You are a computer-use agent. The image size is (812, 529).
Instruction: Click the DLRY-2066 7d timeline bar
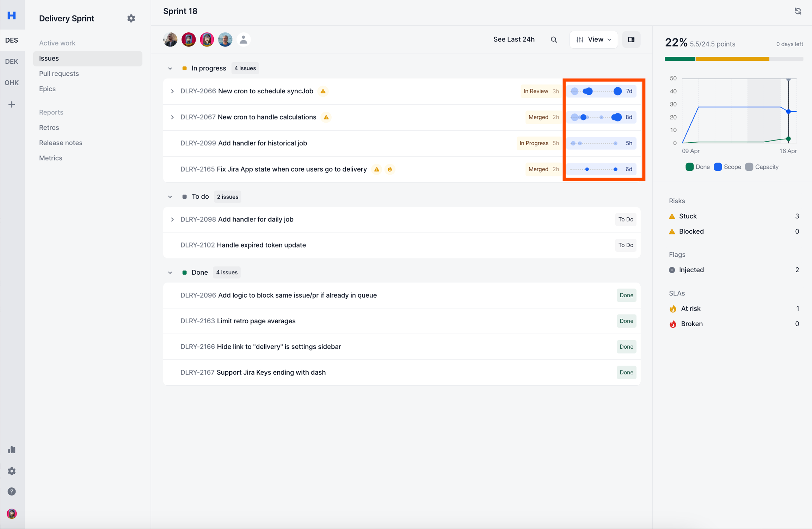click(601, 91)
